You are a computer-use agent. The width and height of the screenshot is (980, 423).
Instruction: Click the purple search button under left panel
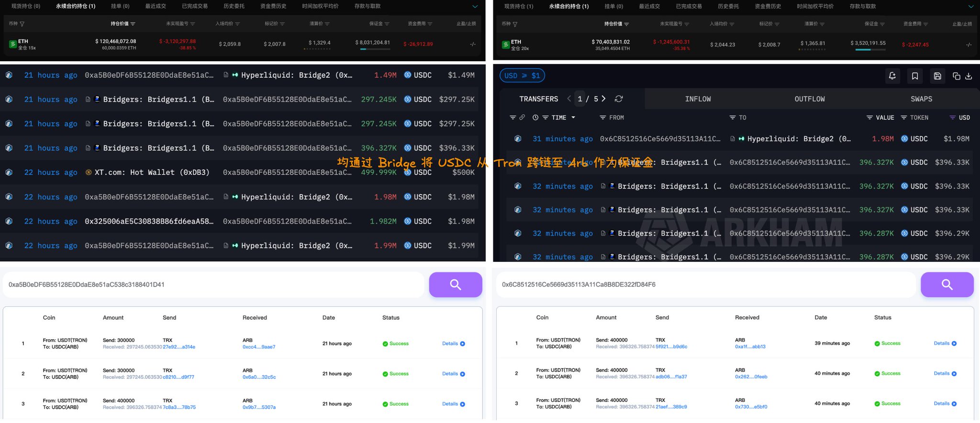[455, 285]
